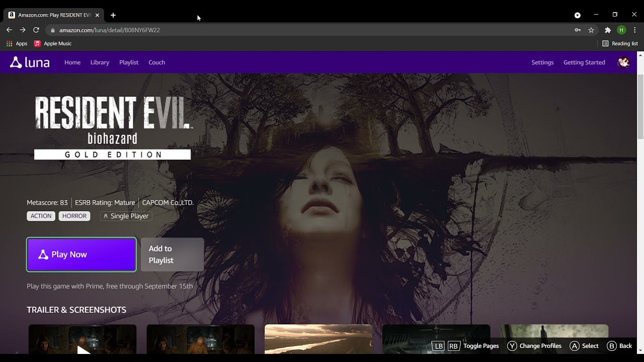Viewport: 644px width, 362px height.
Task: Open the swamp landscape screenshot thumbnail
Action: click(318, 339)
